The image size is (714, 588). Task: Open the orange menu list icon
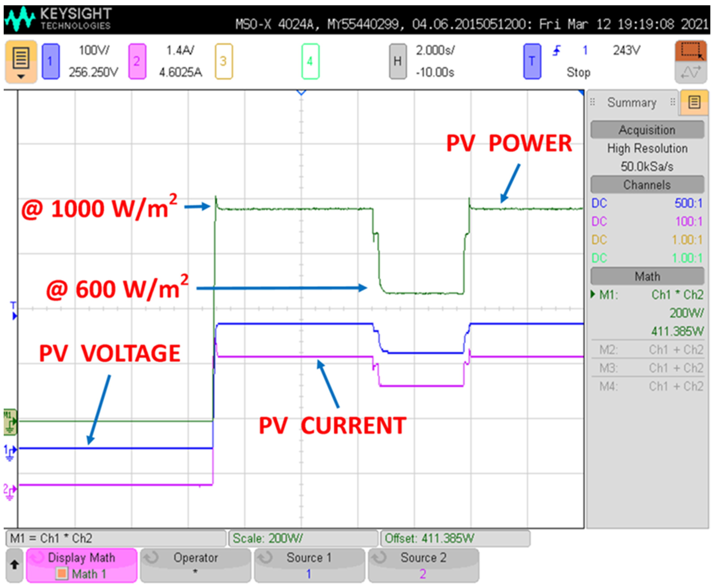pyautogui.click(x=21, y=61)
